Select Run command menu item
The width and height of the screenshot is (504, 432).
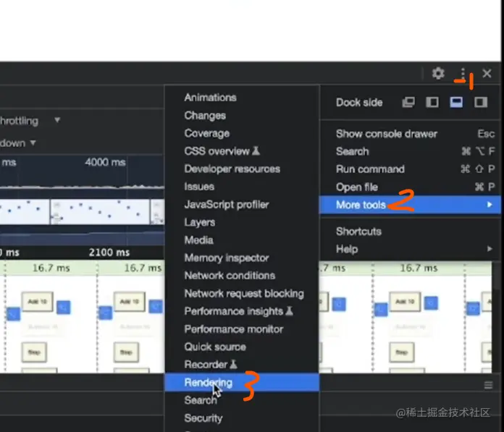[x=411, y=169]
